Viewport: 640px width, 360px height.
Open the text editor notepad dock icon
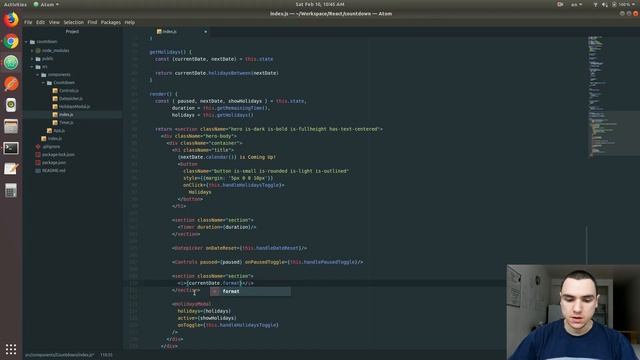pyautogui.click(x=11, y=169)
